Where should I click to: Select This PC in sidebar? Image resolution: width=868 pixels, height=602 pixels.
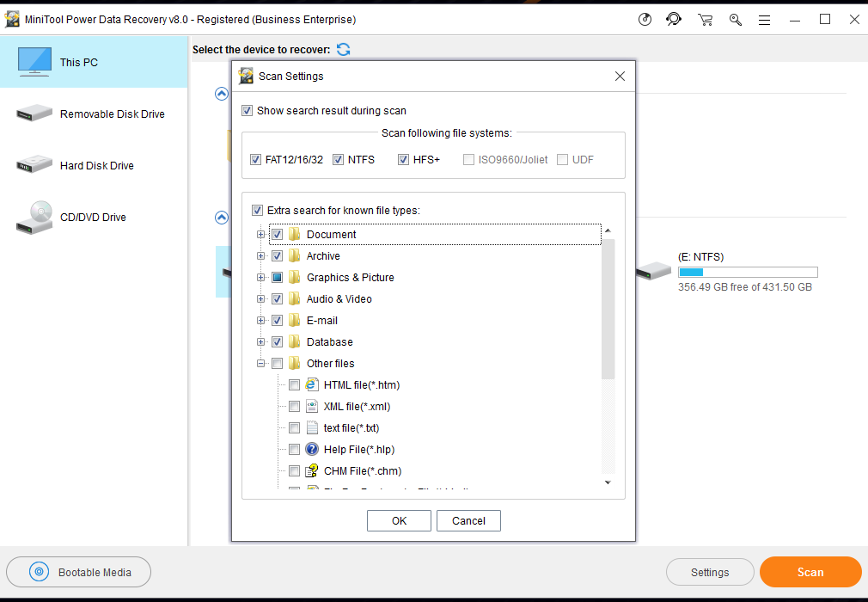94,62
